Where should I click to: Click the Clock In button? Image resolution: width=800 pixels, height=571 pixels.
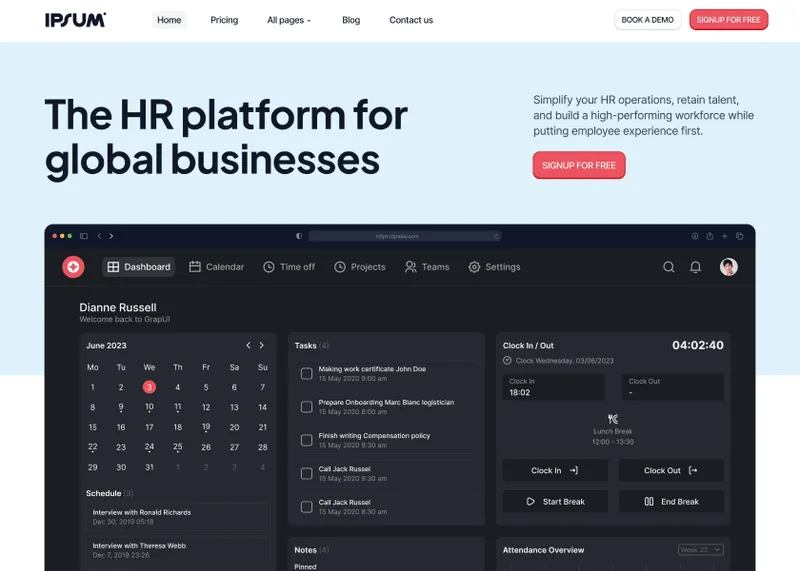click(x=555, y=470)
